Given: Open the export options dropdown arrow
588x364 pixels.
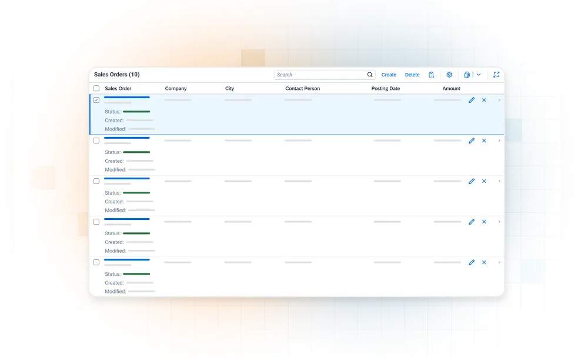Looking at the screenshot, I should pyautogui.click(x=479, y=75).
